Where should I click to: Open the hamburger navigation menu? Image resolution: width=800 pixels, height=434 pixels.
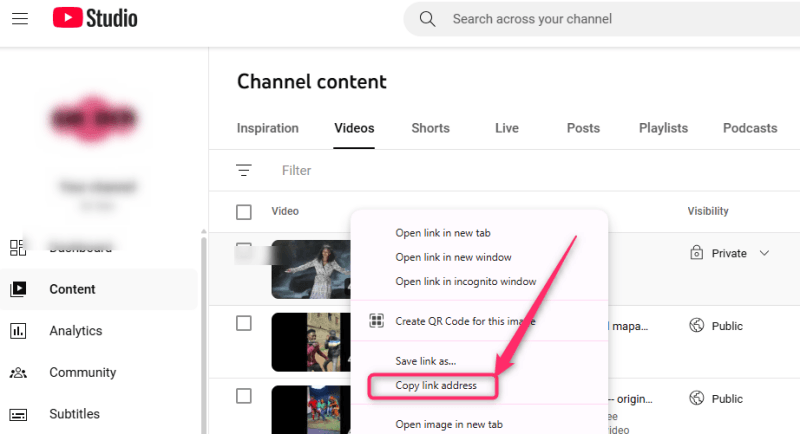coord(21,19)
